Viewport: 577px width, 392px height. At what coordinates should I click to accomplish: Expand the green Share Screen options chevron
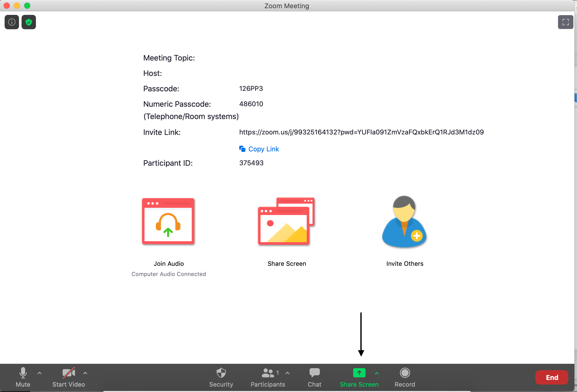[x=377, y=373]
